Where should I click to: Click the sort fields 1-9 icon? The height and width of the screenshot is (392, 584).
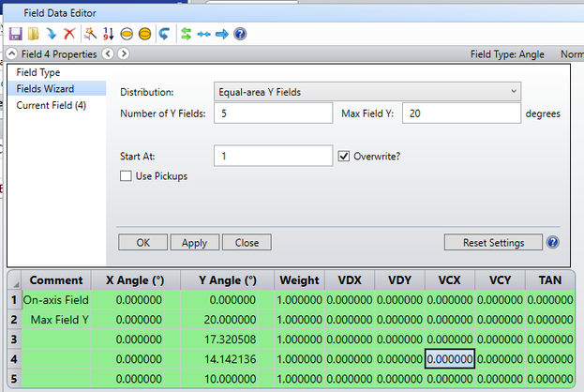coord(108,34)
